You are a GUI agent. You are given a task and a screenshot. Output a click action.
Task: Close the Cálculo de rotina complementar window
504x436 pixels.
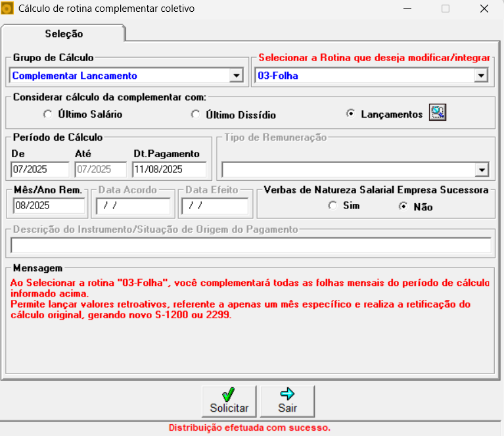484,9
